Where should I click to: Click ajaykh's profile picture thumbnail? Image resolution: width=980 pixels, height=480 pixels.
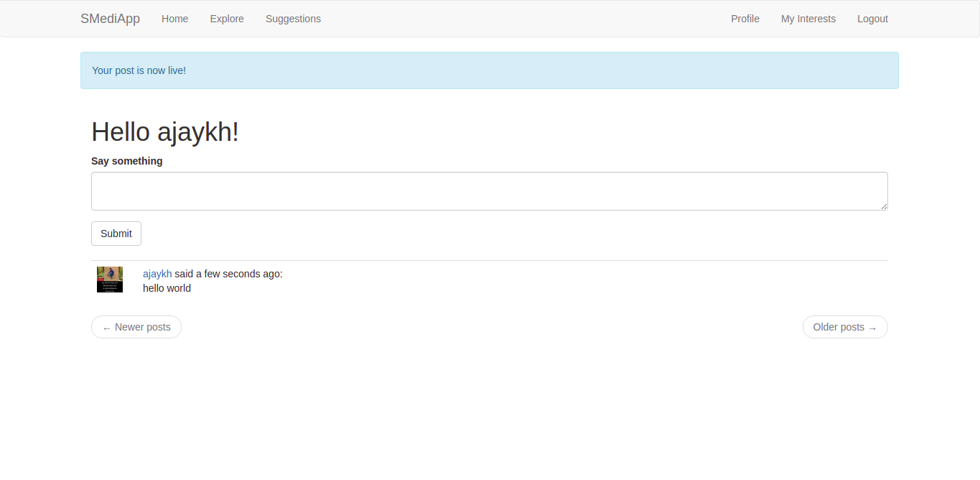point(109,280)
